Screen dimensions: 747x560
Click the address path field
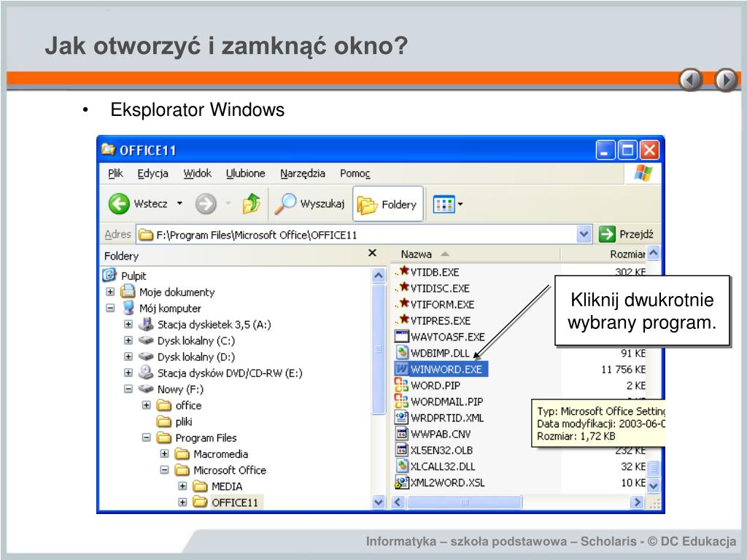[357, 235]
